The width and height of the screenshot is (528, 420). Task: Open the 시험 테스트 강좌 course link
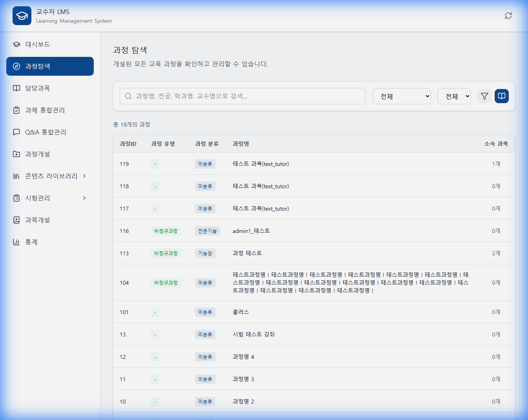(253, 334)
